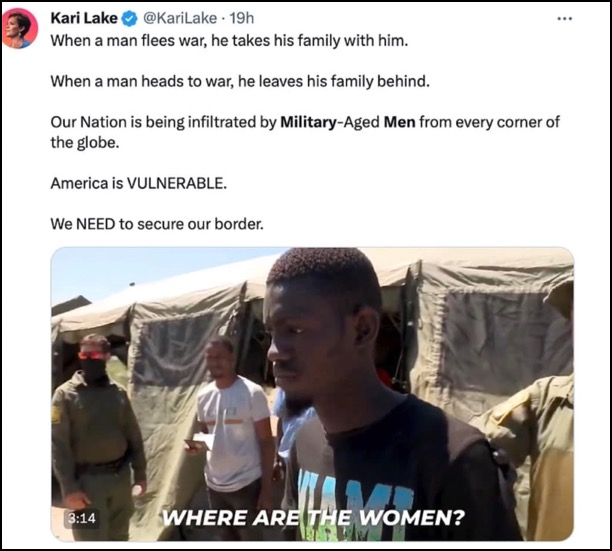Open Kari Lake's profile avatar
Image resolution: width=612 pixels, height=551 pixels.
click(20, 28)
